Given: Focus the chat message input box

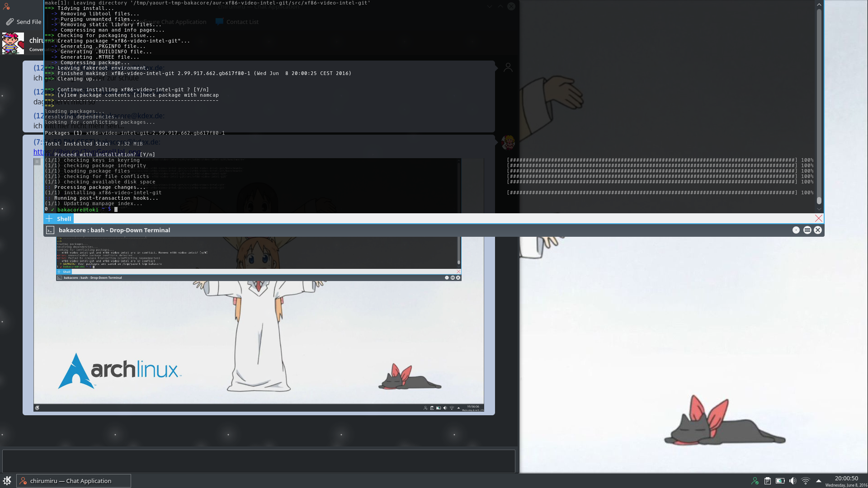Looking at the screenshot, I should click(x=259, y=461).
